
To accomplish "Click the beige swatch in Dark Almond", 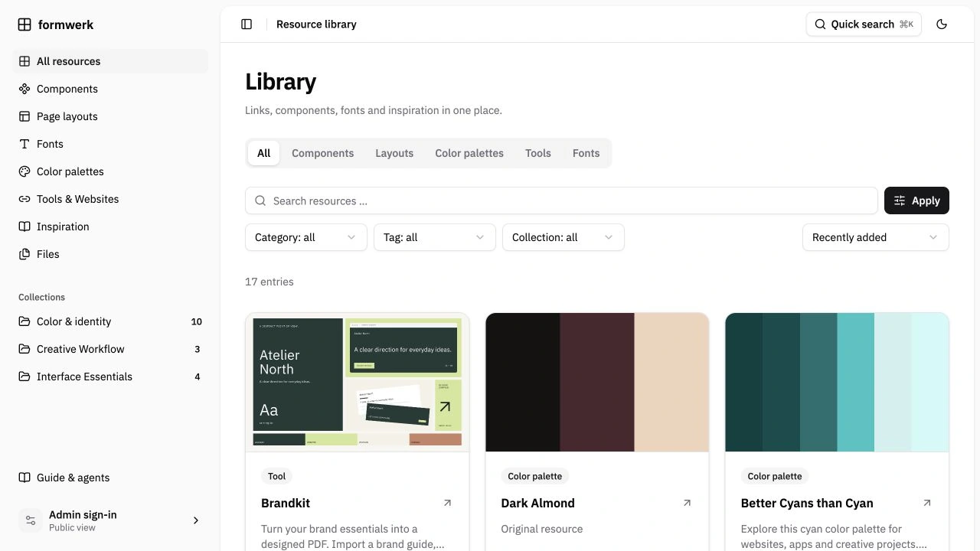I will 671,382.
